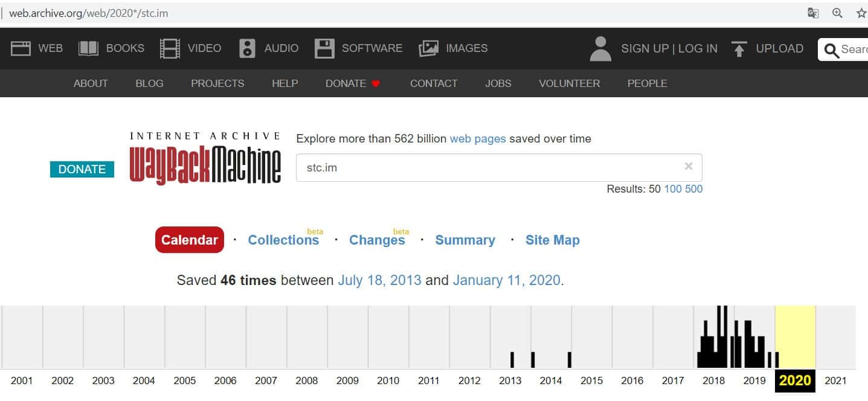Open the About page

(x=91, y=83)
